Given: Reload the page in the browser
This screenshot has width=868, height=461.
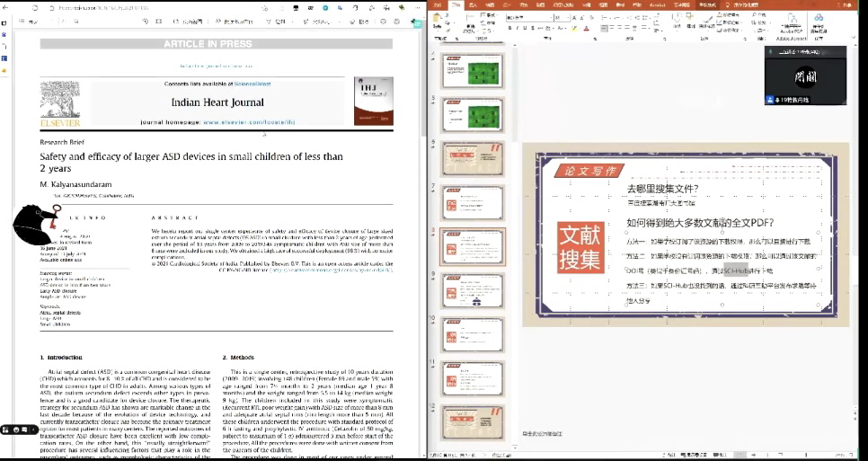Looking at the screenshot, I should (36, 7).
